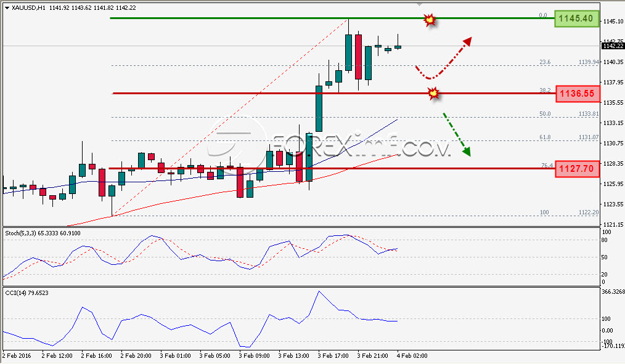Click the 3 Feb 01:00 time axis label
Screen dimensions: 625x364
coord(176,356)
